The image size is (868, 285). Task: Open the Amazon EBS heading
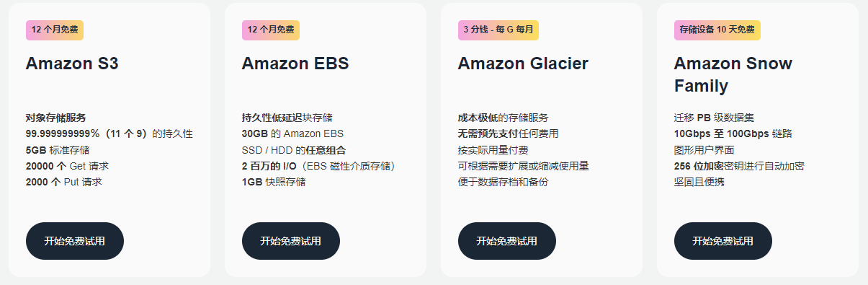pos(295,63)
